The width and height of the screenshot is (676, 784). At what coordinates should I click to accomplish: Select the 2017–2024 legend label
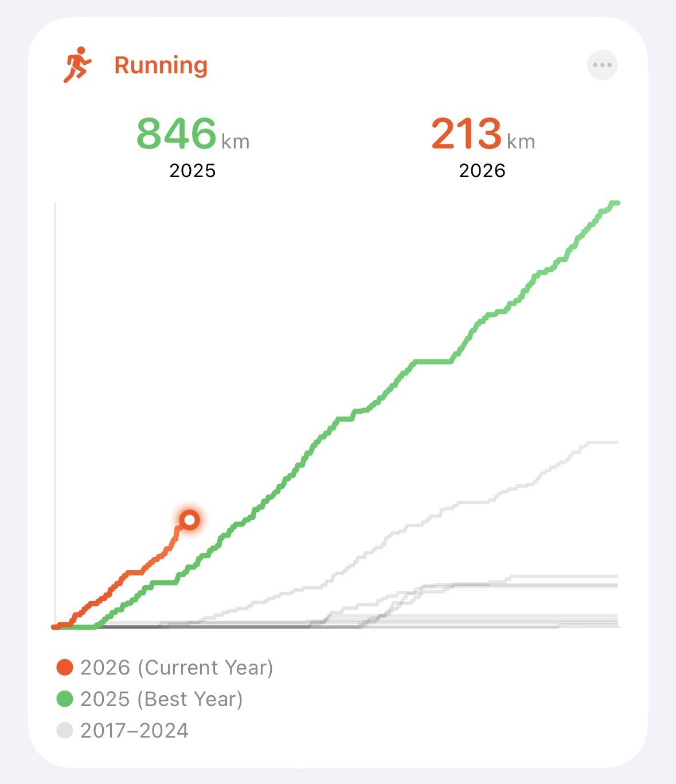point(134,731)
